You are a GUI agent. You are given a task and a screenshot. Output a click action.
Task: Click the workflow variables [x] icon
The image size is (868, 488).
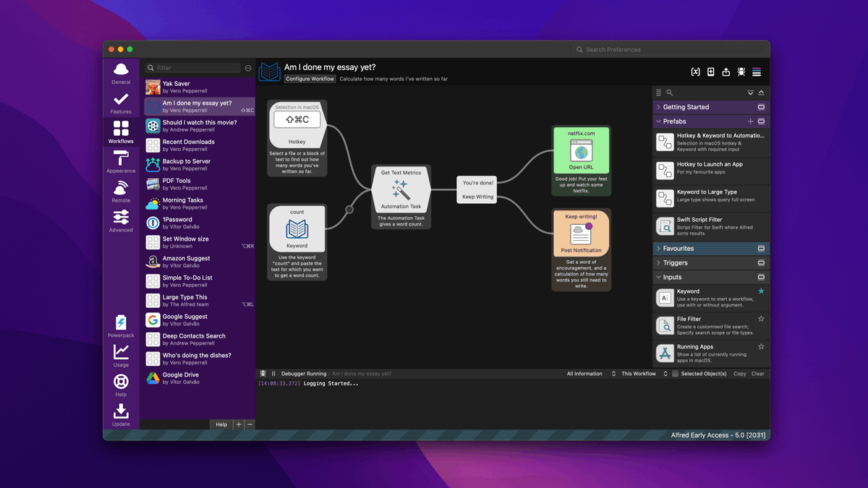695,72
